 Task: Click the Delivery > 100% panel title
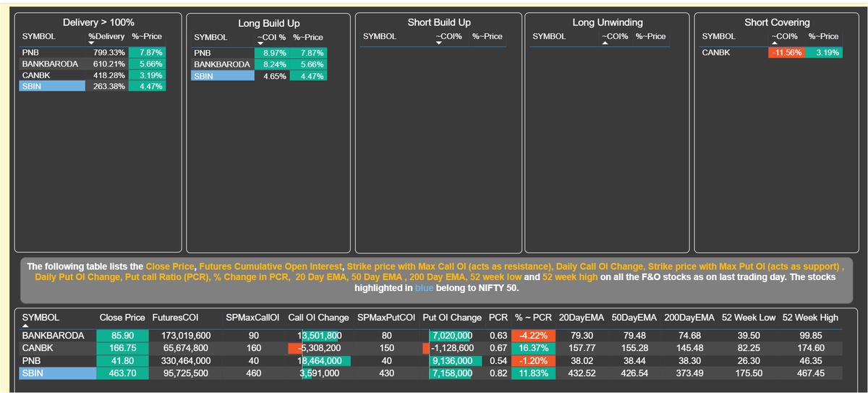pyautogui.click(x=98, y=23)
